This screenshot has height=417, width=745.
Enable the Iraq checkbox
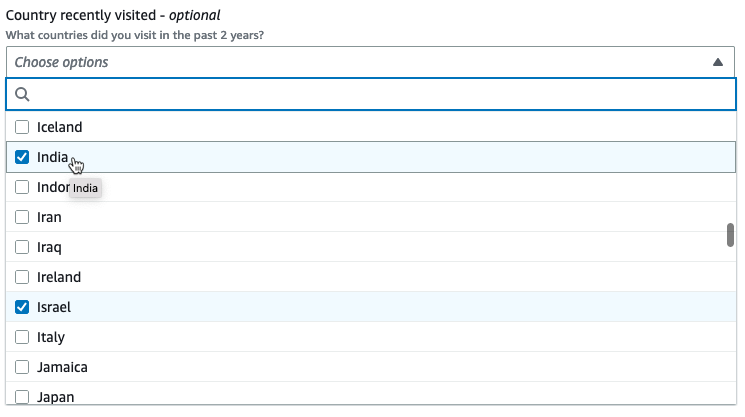pyautogui.click(x=22, y=247)
